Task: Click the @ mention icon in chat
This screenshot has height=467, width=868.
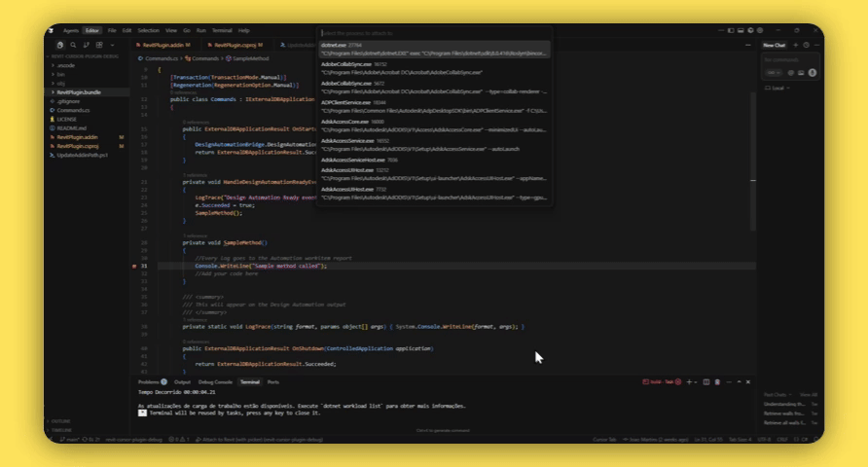Action: [x=791, y=72]
